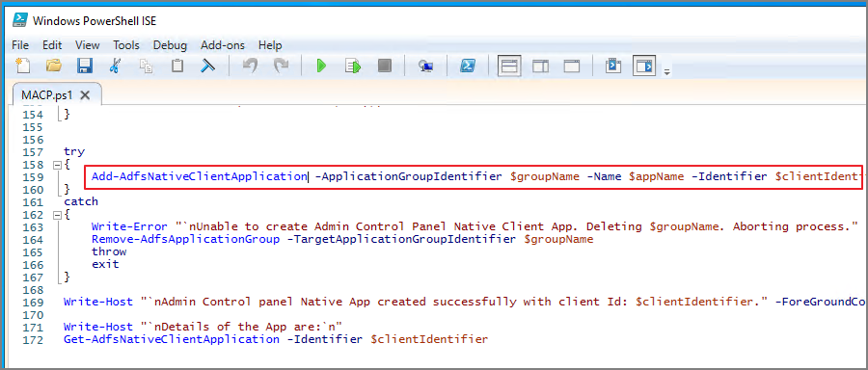Image resolution: width=868 pixels, height=370 pixels.
Task: Collapse the try block at line 158
Action: click(57, 165)
